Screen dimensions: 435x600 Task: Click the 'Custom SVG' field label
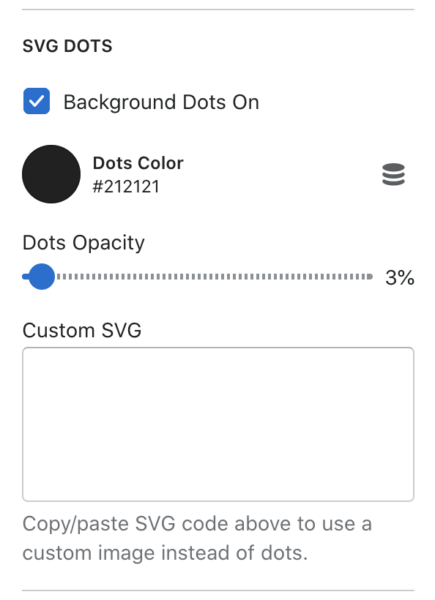pyautogui.click(x=82, y=330)
